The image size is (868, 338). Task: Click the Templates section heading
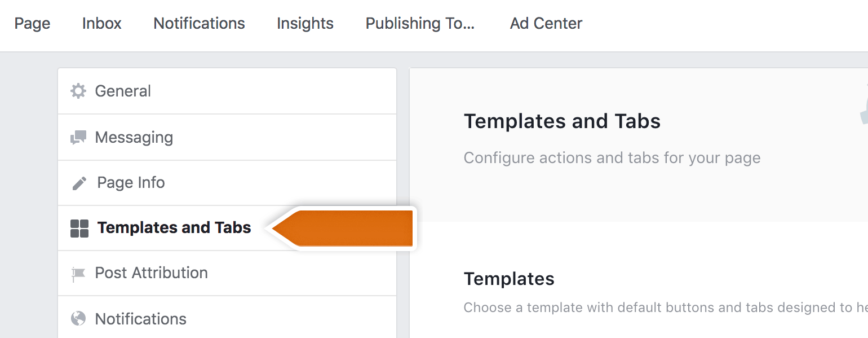coord(508,278)
